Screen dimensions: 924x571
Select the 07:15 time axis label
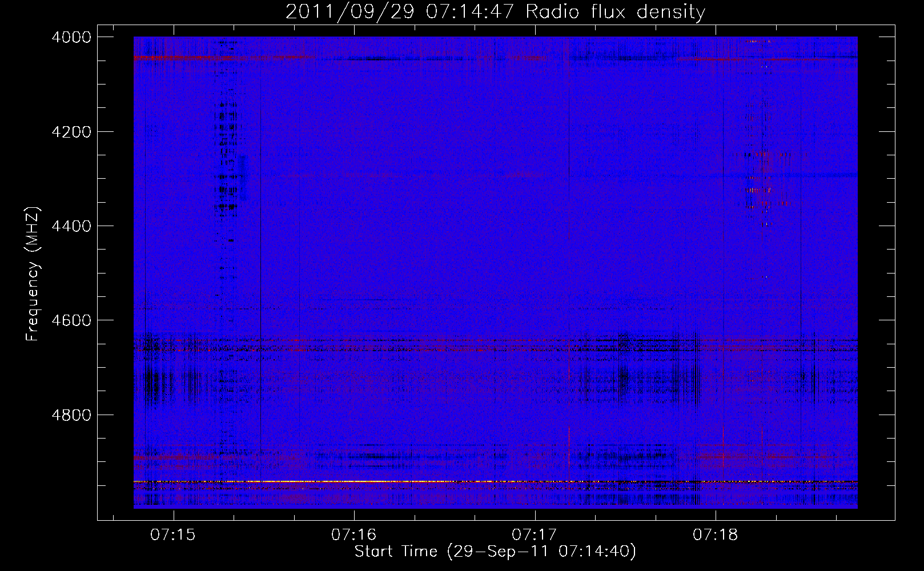172,534
